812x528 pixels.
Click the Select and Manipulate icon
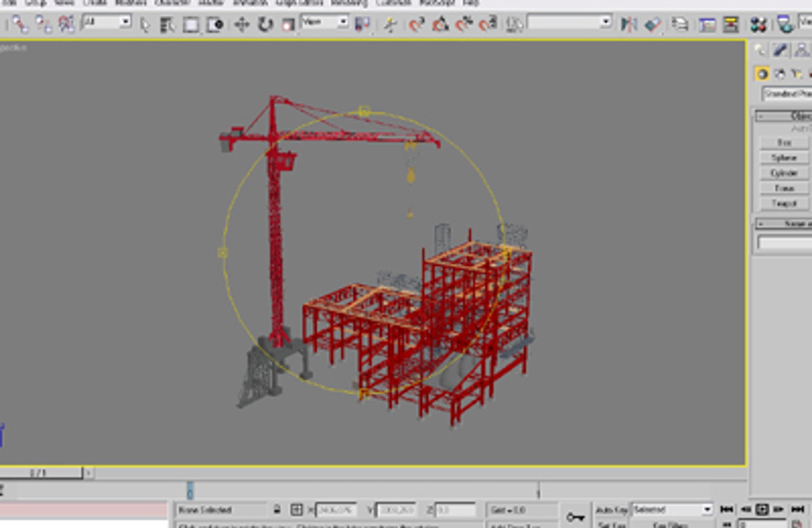(x=390, y=24)
